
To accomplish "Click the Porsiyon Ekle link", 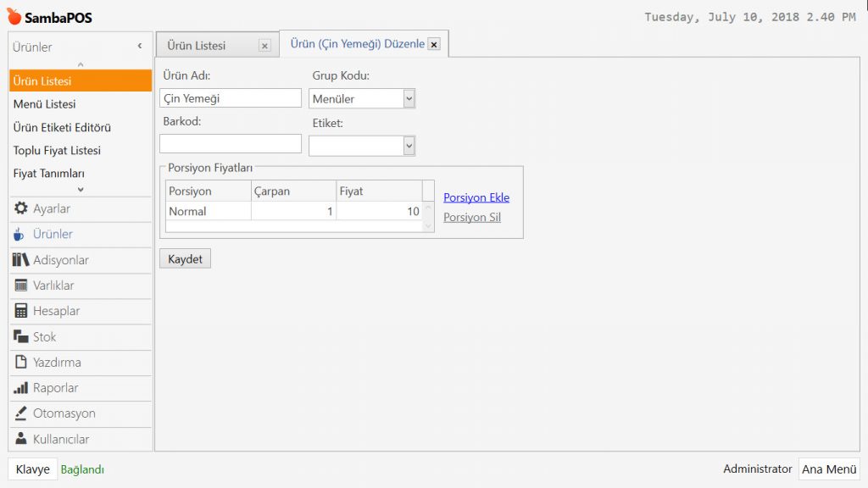I will tap(476, 197).
